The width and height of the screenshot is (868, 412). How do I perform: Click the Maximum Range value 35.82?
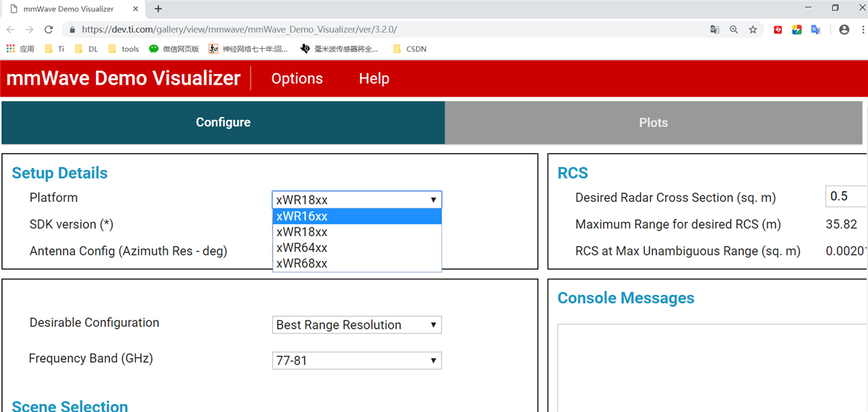841,224
